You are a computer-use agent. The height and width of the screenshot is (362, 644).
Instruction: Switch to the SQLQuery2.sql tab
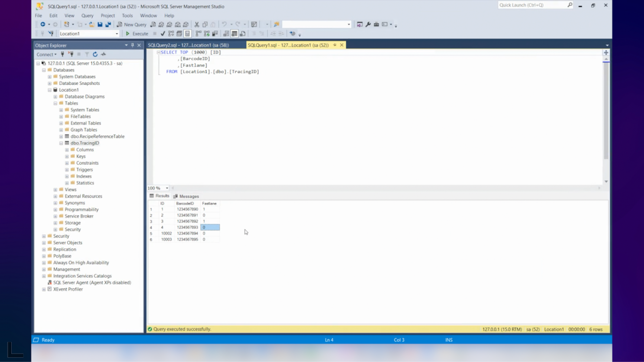pos(188,45)
